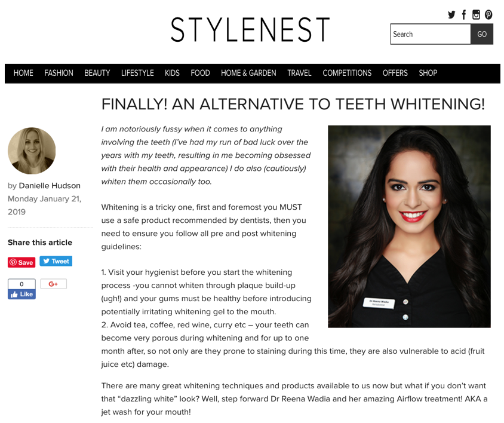Click the Google Plus share button
Screen dimensions: 504x423
tap(53, 284)
